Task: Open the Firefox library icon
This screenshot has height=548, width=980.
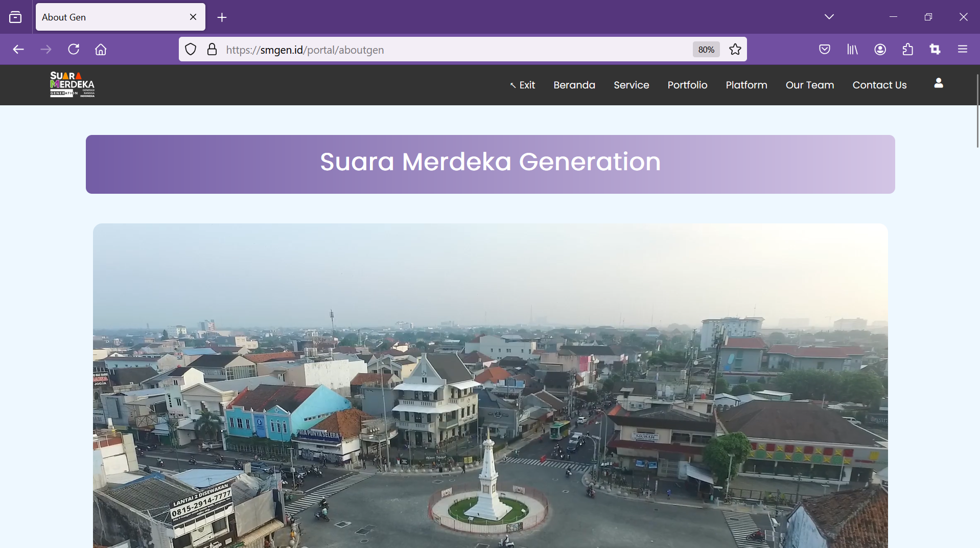Action: coord(852,50)
